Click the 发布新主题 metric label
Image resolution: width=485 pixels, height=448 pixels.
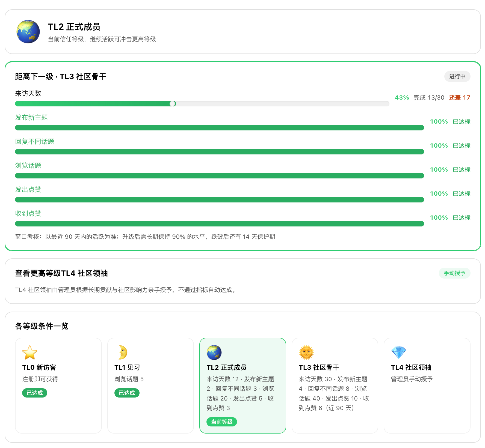[31, 118]
